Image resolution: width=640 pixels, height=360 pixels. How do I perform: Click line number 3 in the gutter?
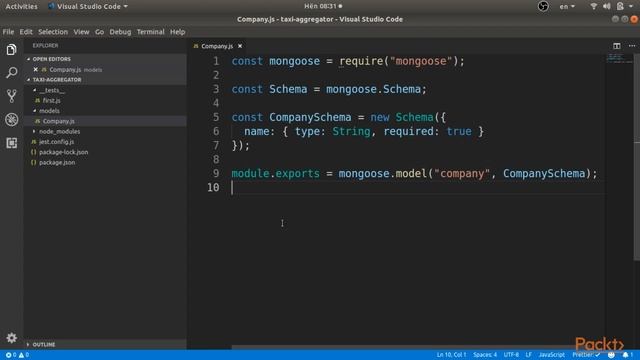pos(216,89)
